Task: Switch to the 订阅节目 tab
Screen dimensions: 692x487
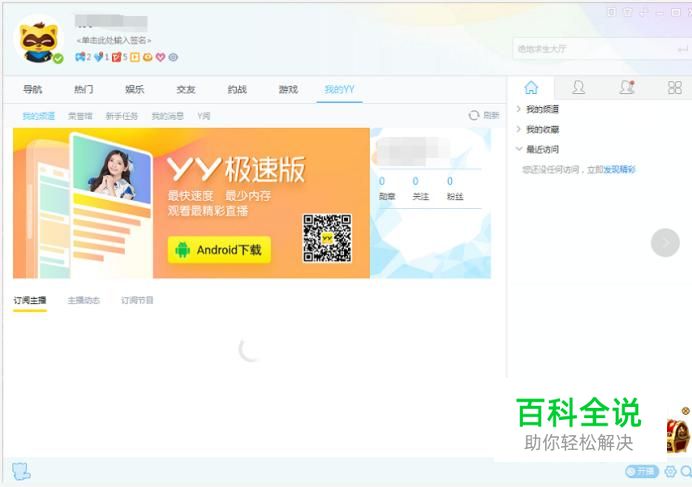Action: pos(137,300)
